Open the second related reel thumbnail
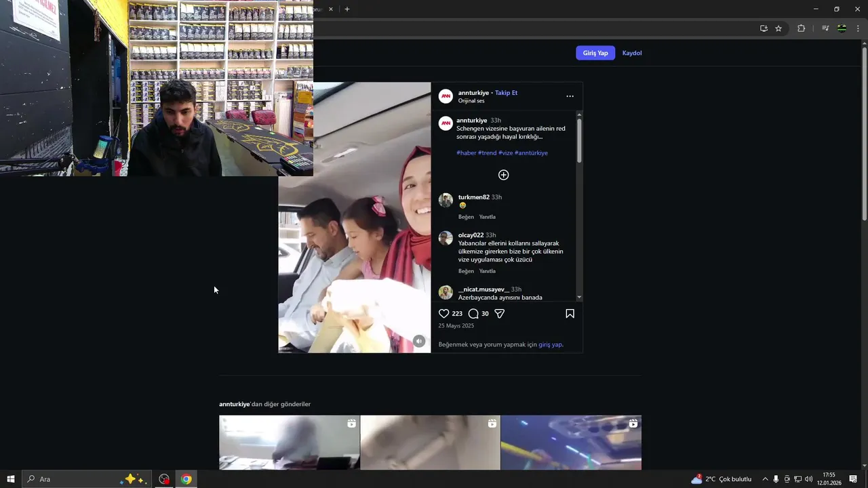The height and width of the screenshot is (488, 868). pos(430,443)
